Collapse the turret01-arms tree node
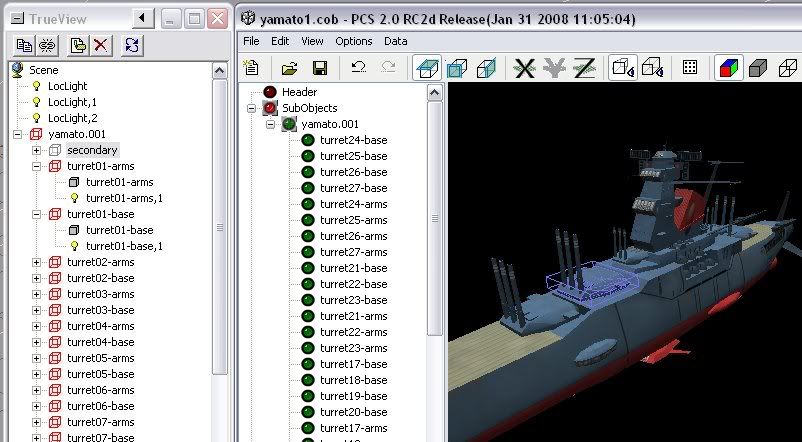Image resolution: width=802 pixels, height=442 pixels. tap(37, 166)
